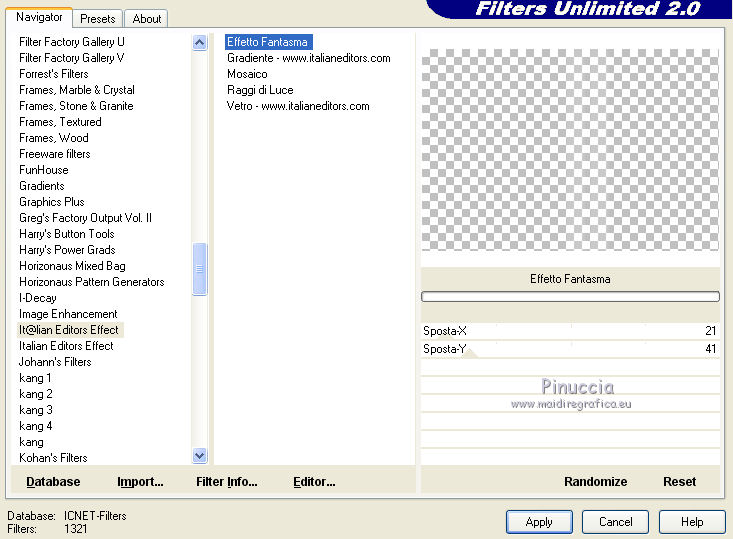Open the About tab
Viewport: 733px width, 539px height.
[x=146, y=19]
